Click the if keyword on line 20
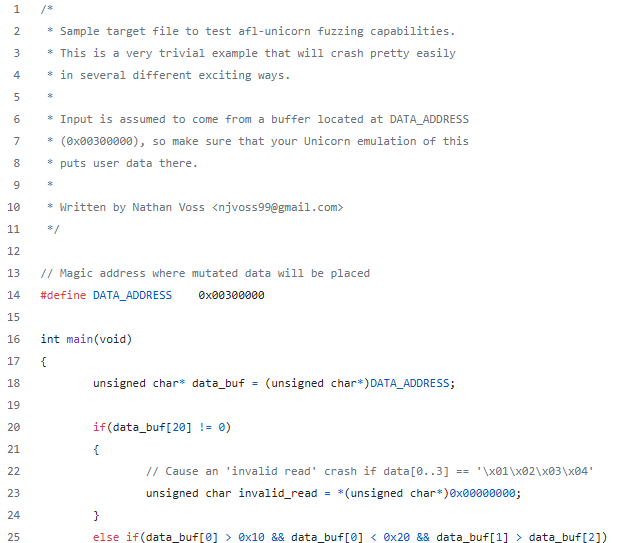Viewport: 644px width, 543px height. coord(99,427)
